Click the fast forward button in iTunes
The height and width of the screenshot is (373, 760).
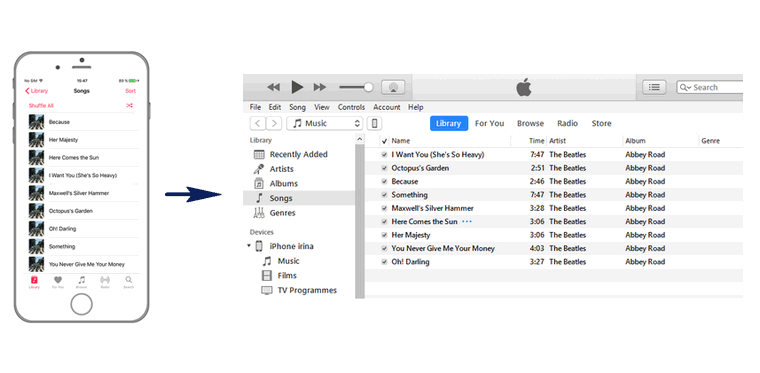(320, 87)
